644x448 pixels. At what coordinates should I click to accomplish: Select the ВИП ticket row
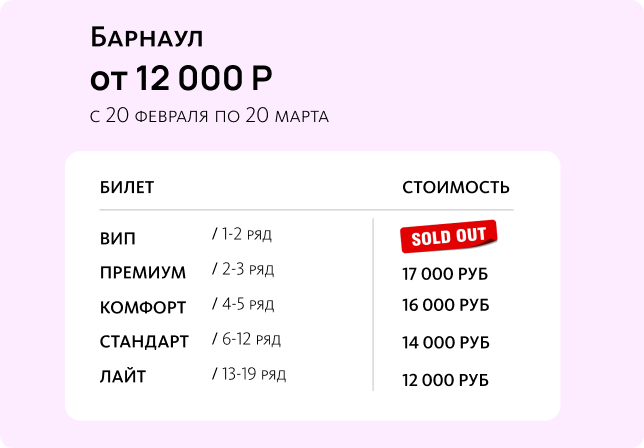point(118,239)
